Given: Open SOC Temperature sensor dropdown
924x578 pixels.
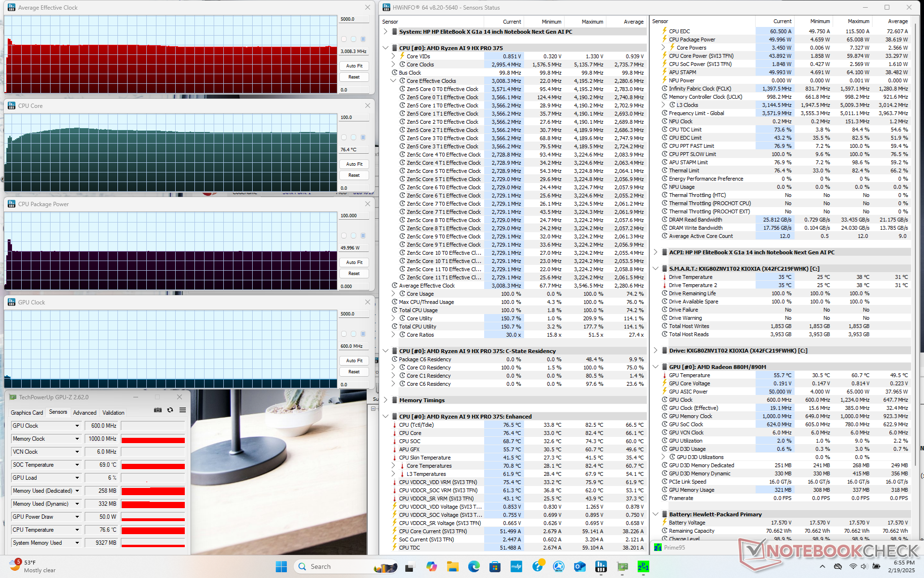Looking at the screenshot, I should point(77,465).
